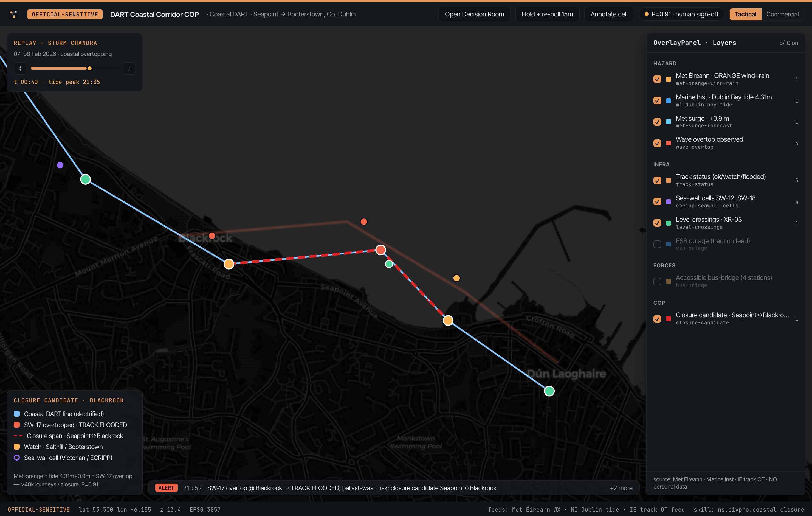Step replay forward with right chevron

[129, 69]
